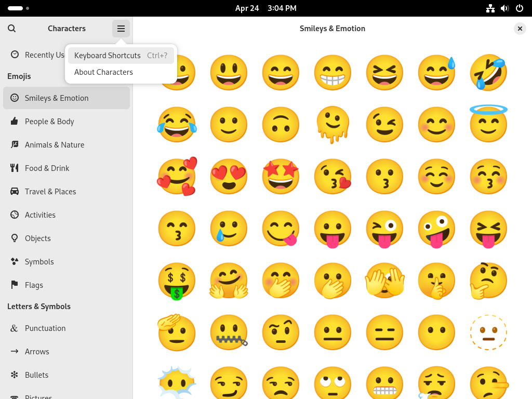Choose the zipper-mouth face emoji

229,332
